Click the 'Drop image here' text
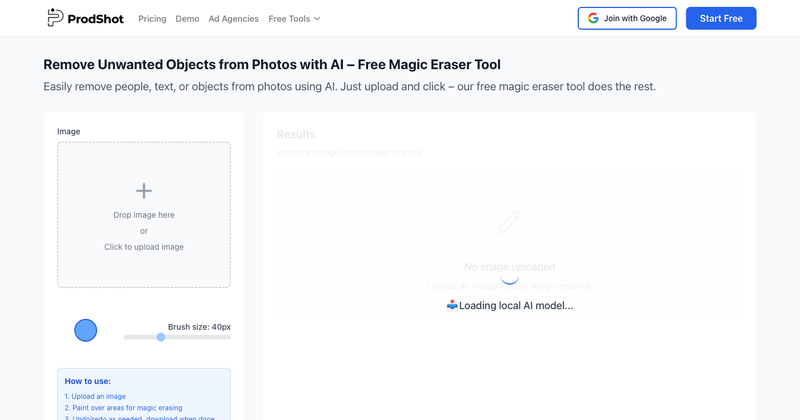The height and width of the screenshot is (420, 800). (144, 215)
